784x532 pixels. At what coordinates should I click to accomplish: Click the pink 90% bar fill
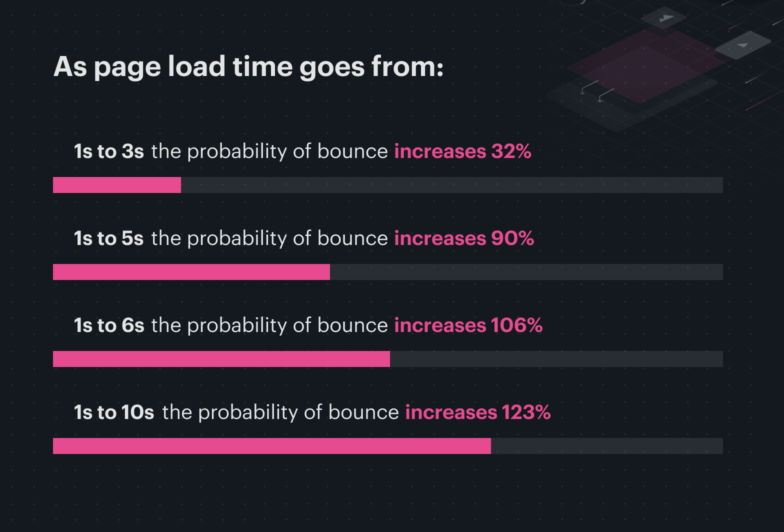191,272
